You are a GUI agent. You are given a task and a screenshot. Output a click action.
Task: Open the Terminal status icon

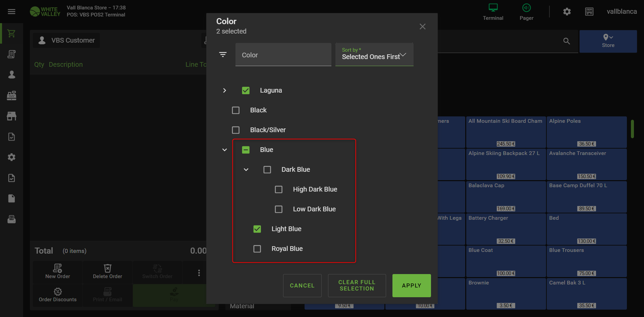pyautogui.click(x=493, y=12)
